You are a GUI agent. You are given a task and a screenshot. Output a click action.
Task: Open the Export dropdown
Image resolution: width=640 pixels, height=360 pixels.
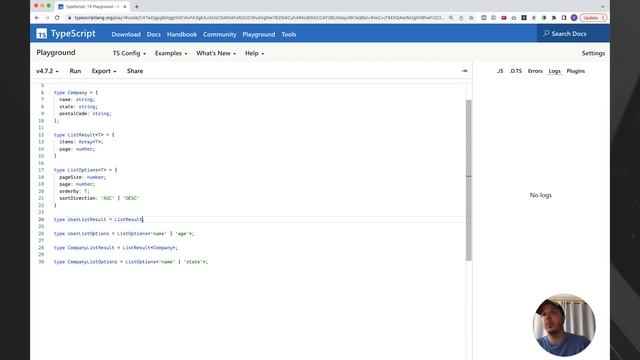104,71
